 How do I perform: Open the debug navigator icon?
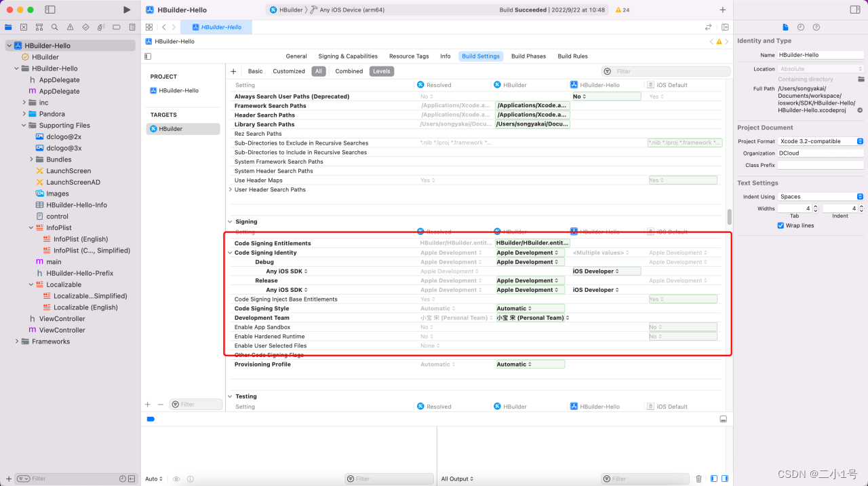pos(101,27)
